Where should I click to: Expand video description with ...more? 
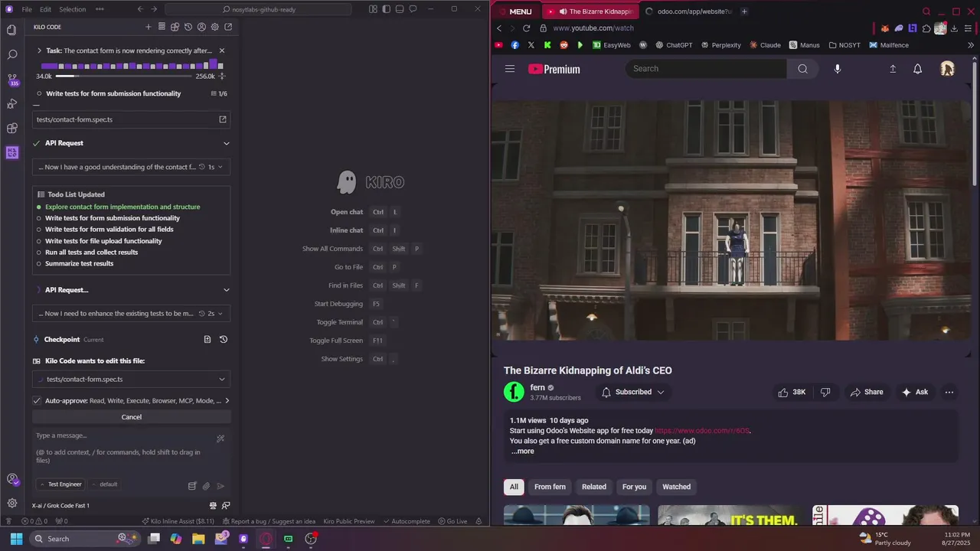pyautogui.click(x=522, y=452)
